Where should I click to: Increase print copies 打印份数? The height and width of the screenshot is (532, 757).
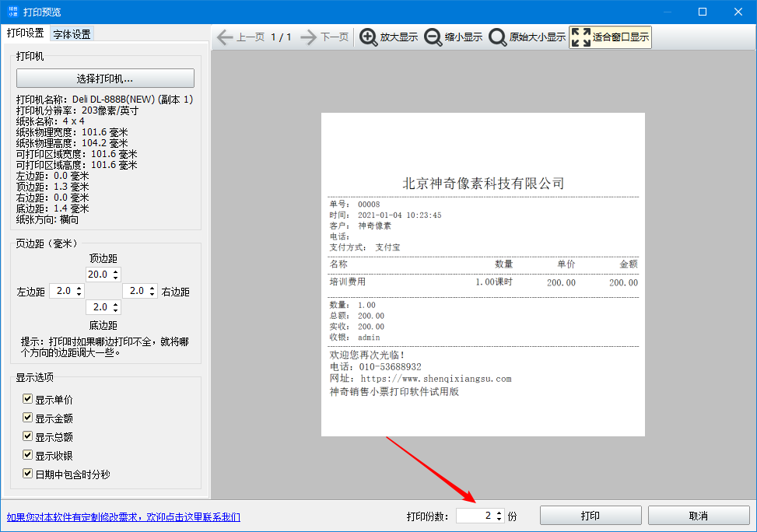[499, 513]
